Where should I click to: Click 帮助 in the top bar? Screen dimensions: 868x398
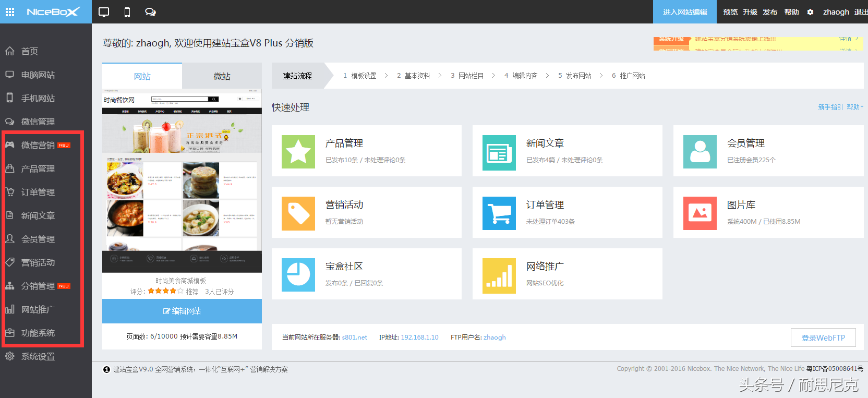click(792, 12)
